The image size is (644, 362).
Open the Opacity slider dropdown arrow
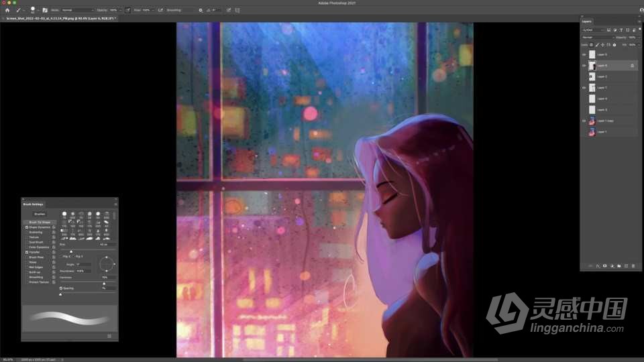(x=120, y=10)
